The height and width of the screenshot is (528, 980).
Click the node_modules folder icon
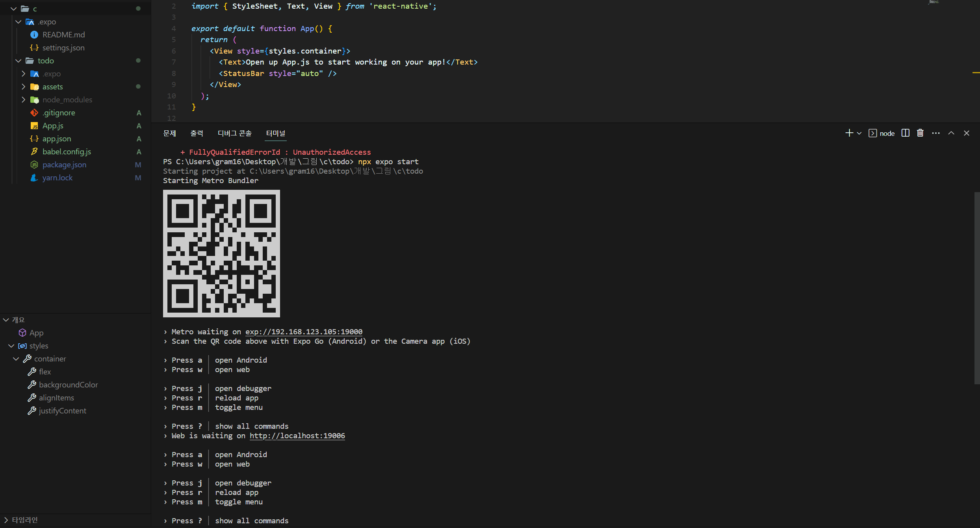(34, 100)
